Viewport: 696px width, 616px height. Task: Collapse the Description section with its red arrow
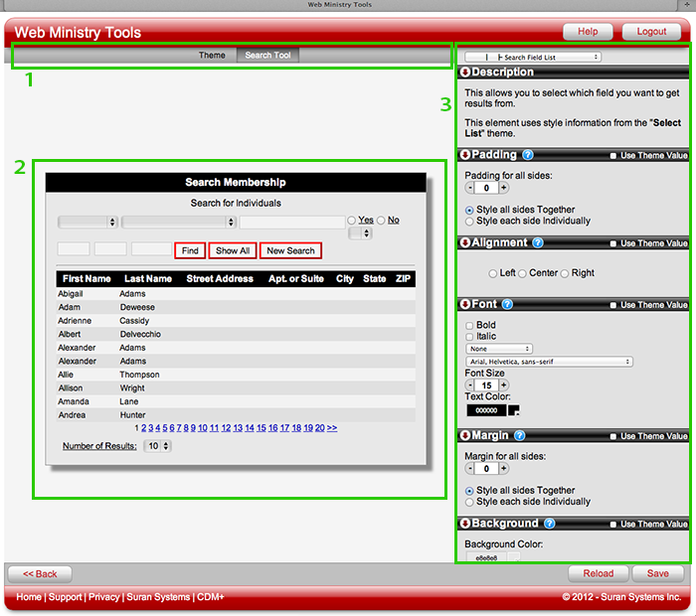[465, 73]
